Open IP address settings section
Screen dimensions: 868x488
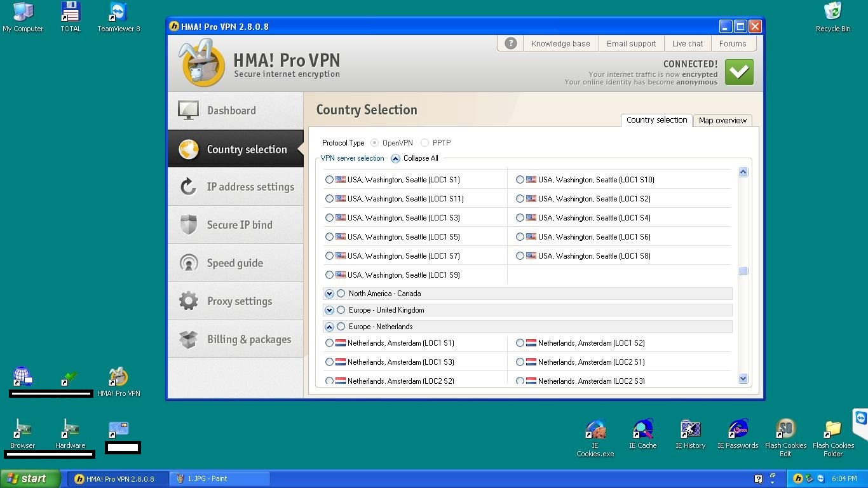click(235, 187)
